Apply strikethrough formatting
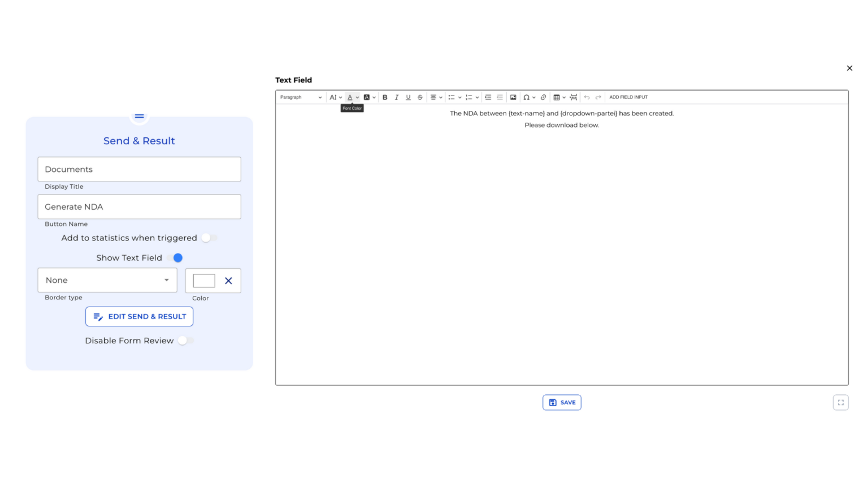 420,97
